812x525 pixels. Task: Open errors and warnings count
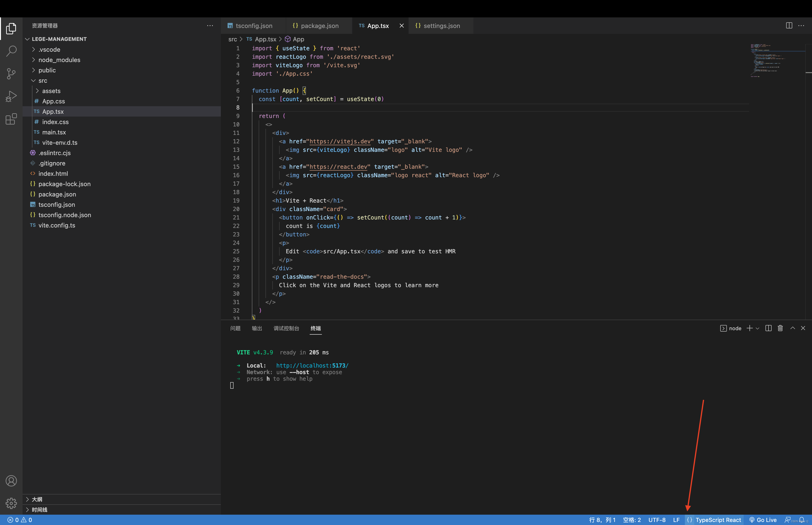(x=20, y=520)
